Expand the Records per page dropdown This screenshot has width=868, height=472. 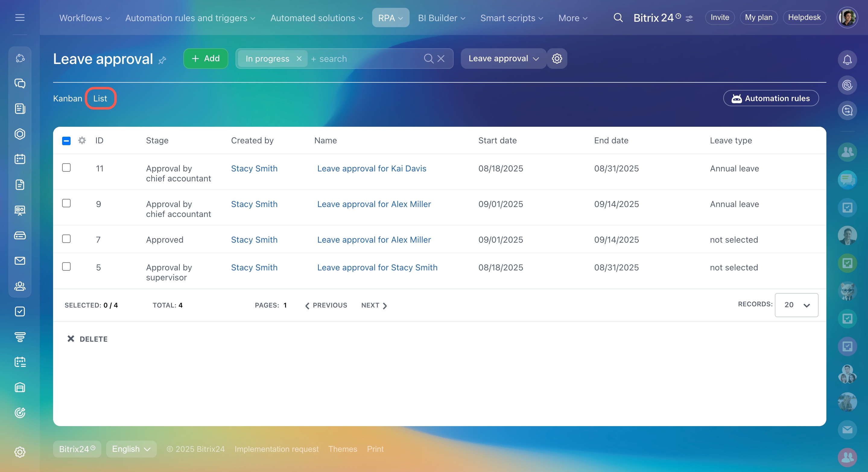[796, 305]
